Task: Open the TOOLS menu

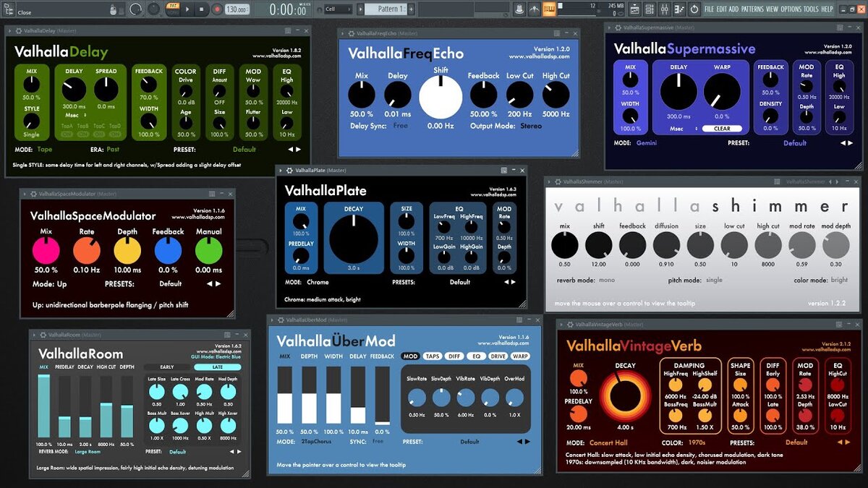Action: pos(811,9)
